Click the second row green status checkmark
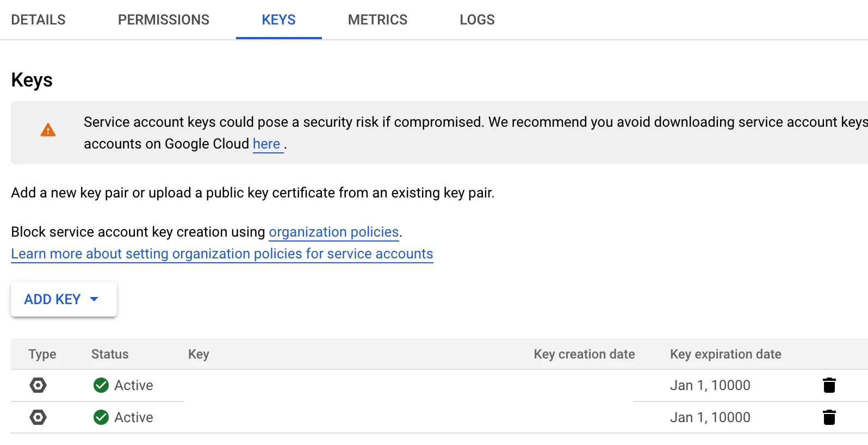The image size is (868, 445). (x=101, y=417)
